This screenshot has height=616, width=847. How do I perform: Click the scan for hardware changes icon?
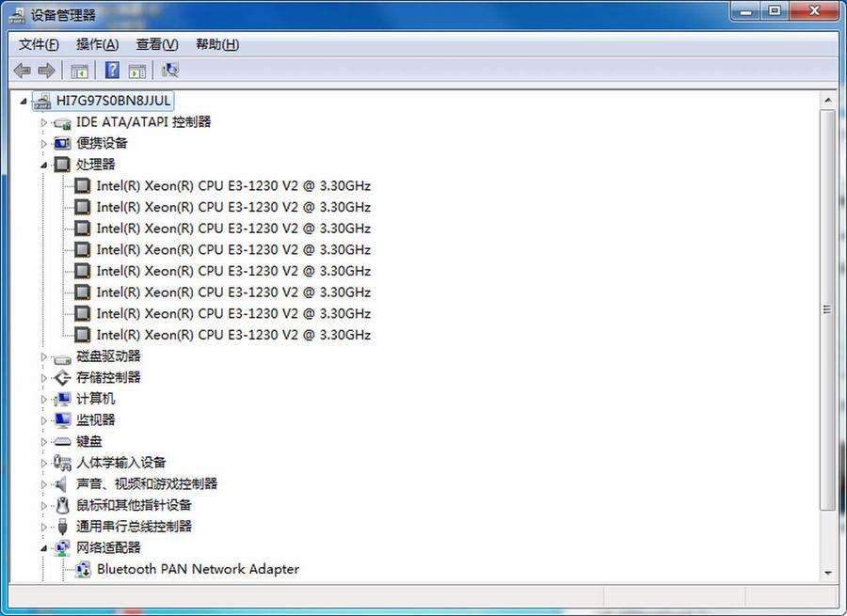coord(169,71)
